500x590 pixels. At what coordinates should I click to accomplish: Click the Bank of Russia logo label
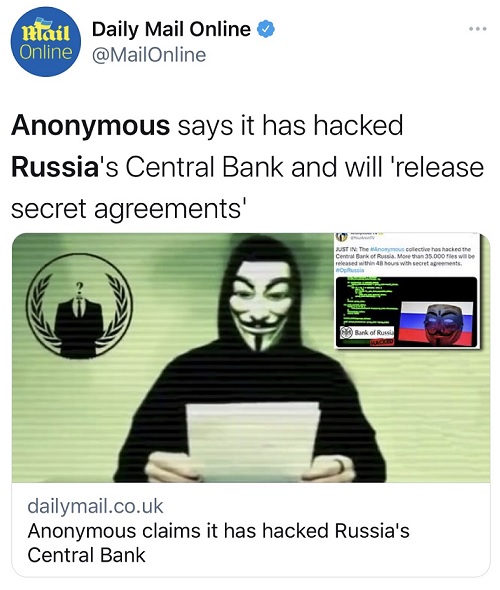point(368,332)
